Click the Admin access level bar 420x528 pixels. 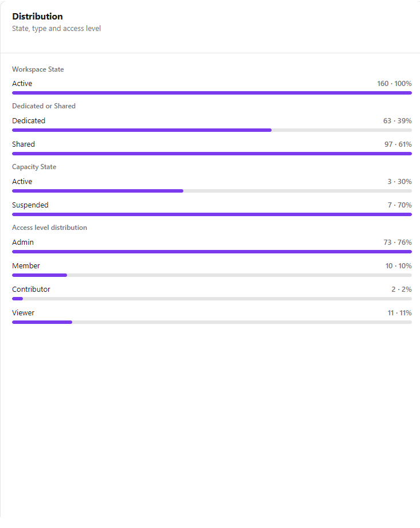(212, 252)
